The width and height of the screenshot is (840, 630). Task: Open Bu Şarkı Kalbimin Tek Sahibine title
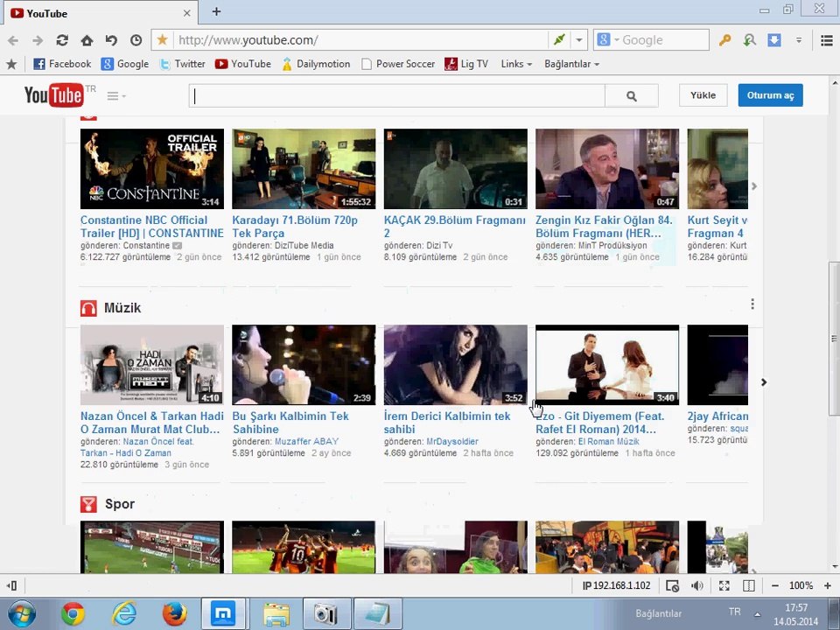point(290,423)
